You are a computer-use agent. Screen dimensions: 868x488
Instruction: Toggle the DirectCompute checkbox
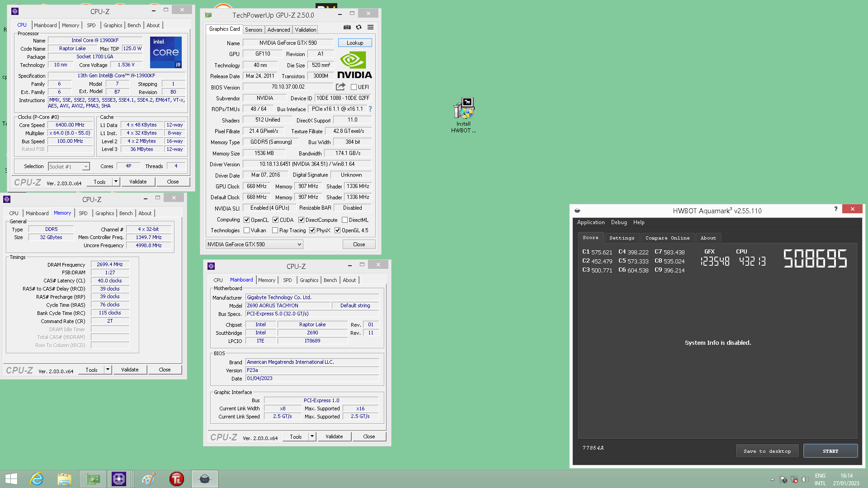(301, 220)
